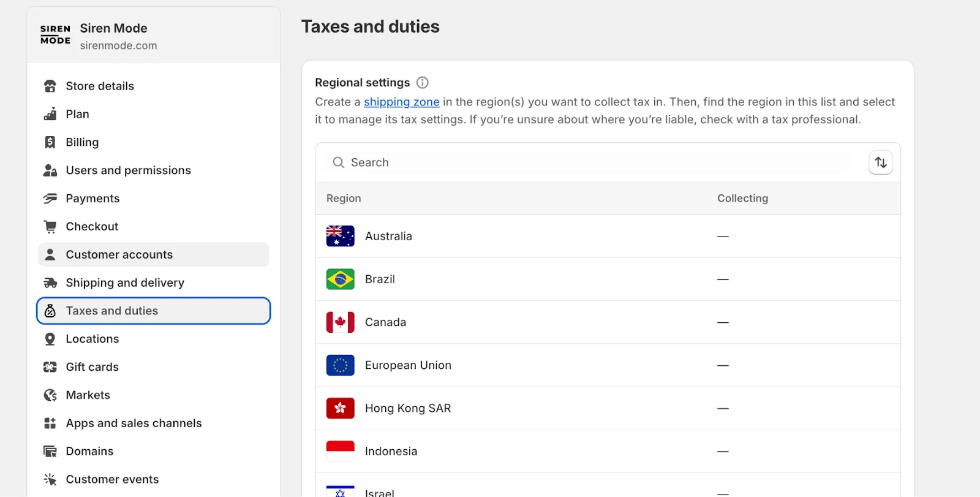Click the Billing receipt icon

point(50,142)
